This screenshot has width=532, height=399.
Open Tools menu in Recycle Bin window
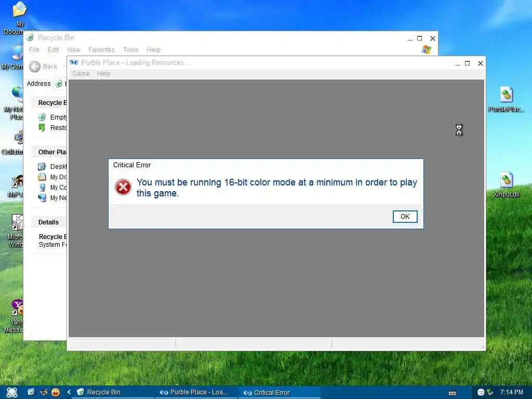[130, 49]
